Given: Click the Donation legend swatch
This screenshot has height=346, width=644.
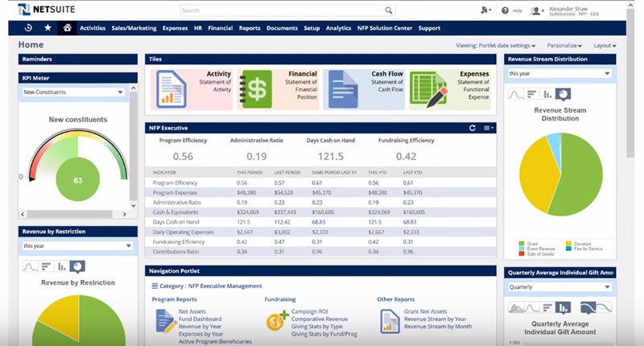Looking at the screenshot, I should [568, 243].
